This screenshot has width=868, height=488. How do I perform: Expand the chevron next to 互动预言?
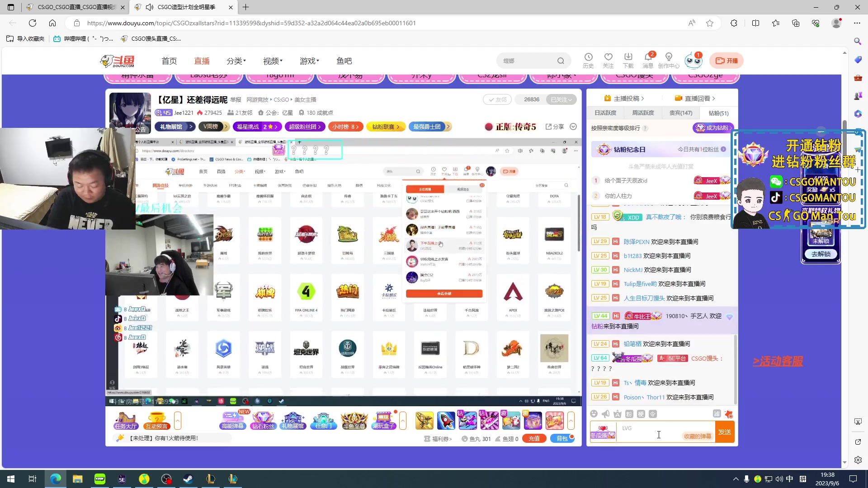[178, 420]
